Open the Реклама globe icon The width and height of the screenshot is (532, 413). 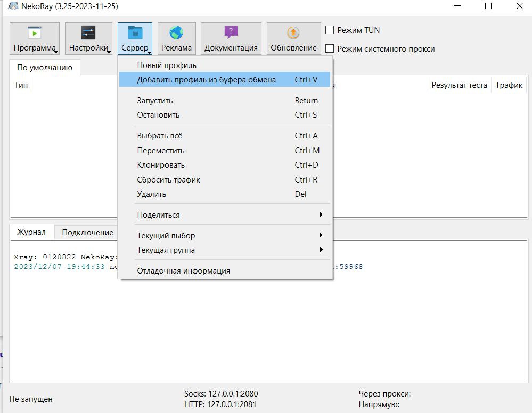(x=176, y=33)
